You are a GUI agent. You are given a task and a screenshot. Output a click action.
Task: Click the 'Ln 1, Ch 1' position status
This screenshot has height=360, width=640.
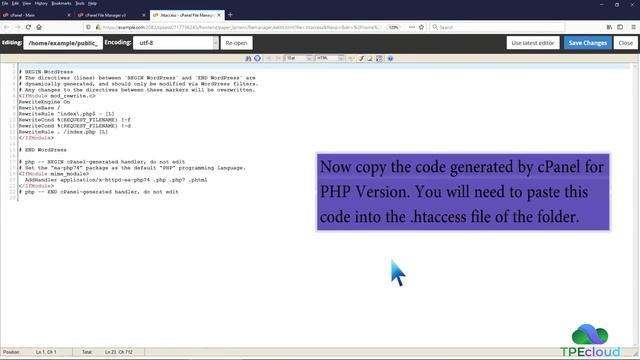[x=46, y=352]
